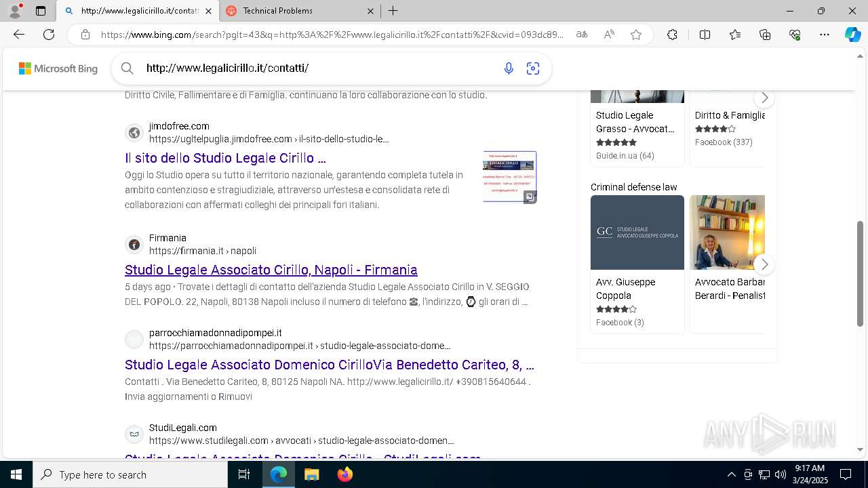View site information lock icon
868x488 pixels.
point(85,35)
